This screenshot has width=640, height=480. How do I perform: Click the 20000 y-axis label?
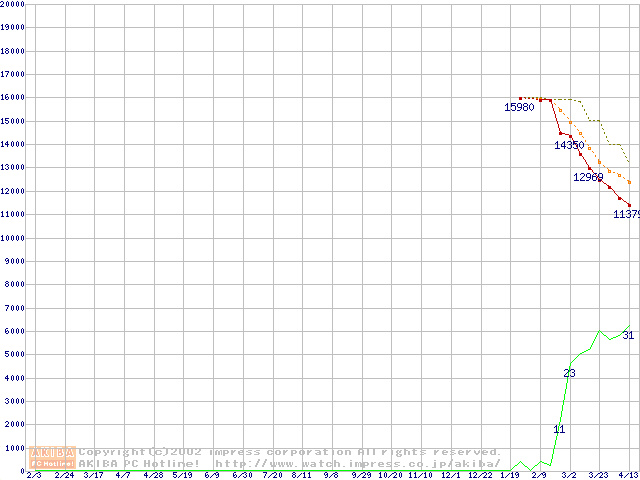[x=12, y=4]
